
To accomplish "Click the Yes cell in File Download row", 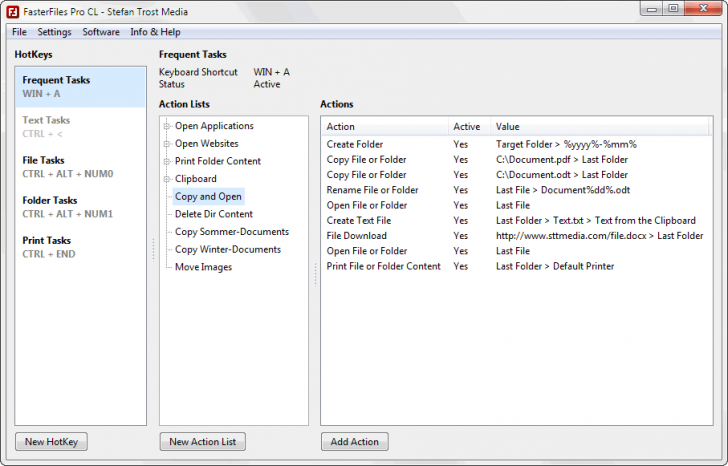I will [461, 236].
